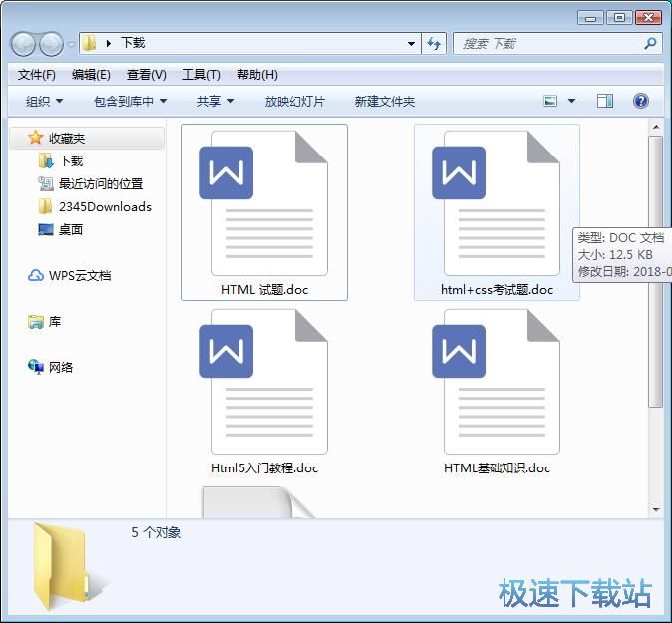The width and height of the screenshot is (672, 623).
Task: Click the 放映幻灯片 button
Action: pyautogui.click(x=294, y=101)
